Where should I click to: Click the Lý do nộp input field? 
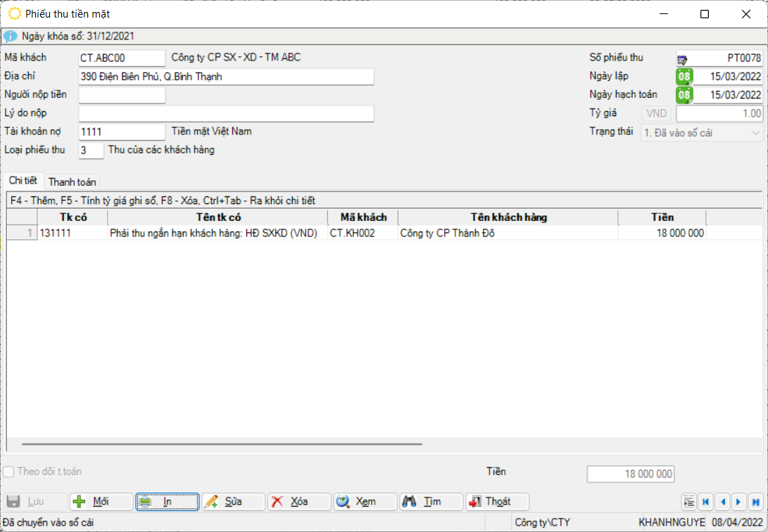[226, 113]
